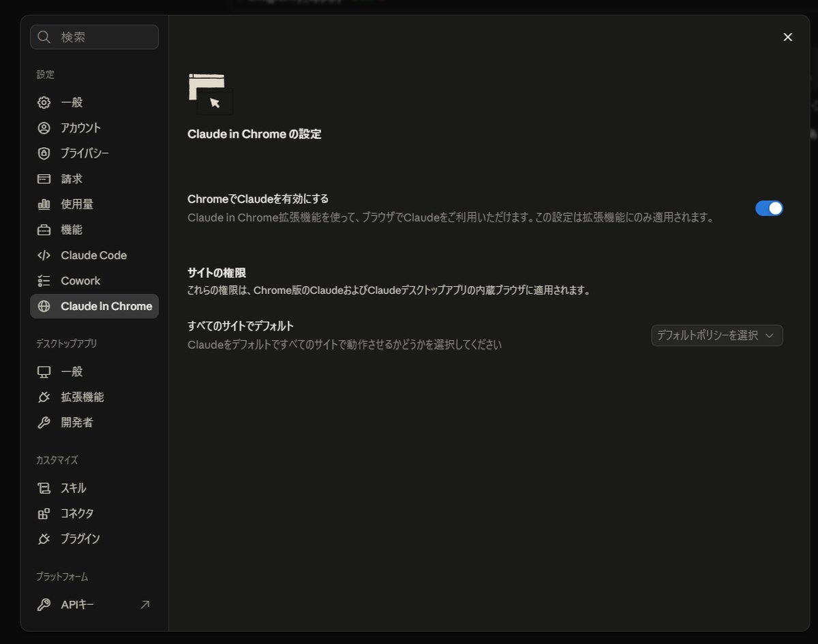Screen dimensions: 818x644
Task: Click the 開発者 wrench icon
Action: click(44, 423)
